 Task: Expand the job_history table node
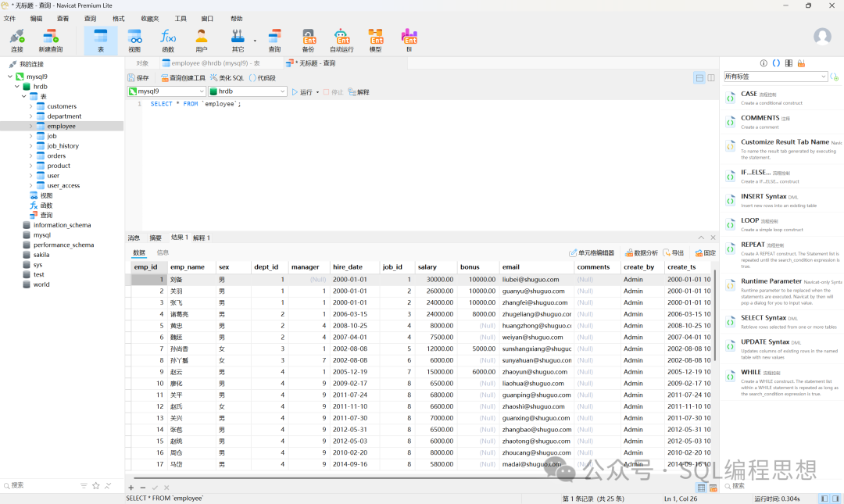point(31,146)
